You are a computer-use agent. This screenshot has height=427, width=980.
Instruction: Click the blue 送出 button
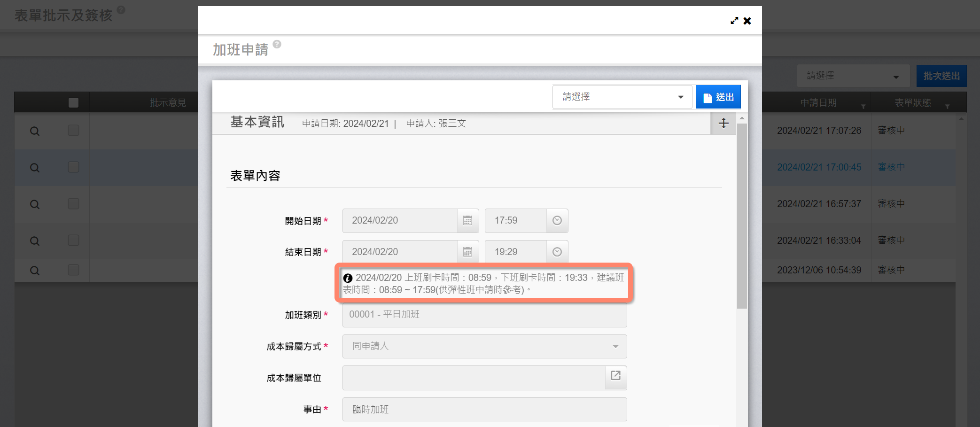click(x=718, y=97)
